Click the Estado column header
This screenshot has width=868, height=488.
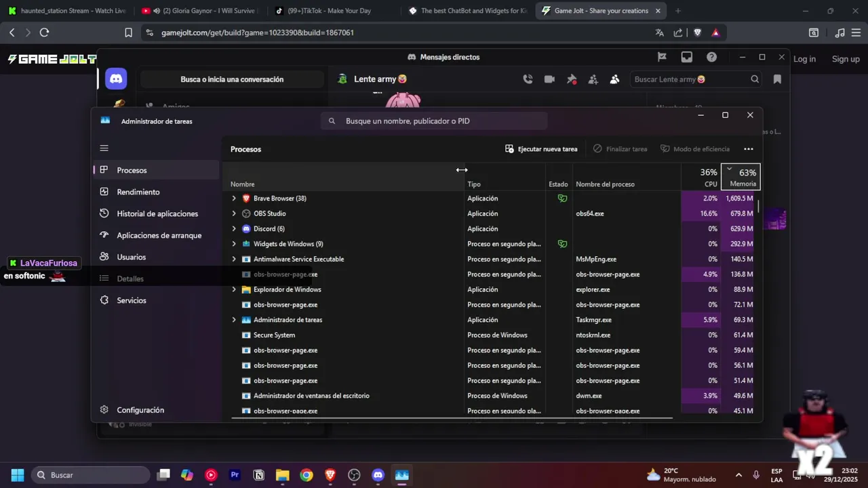pos(559,177)
